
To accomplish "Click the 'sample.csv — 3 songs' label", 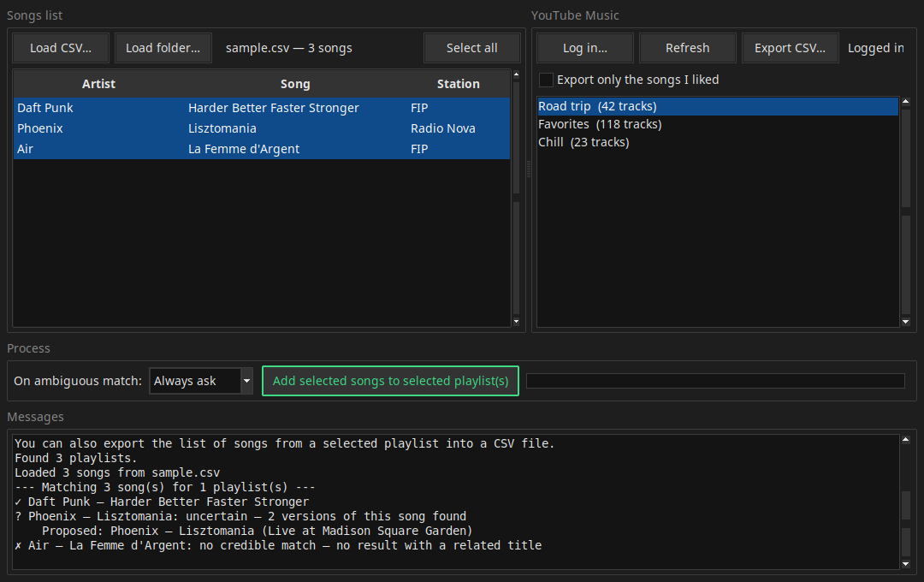I will click(289, 48).
